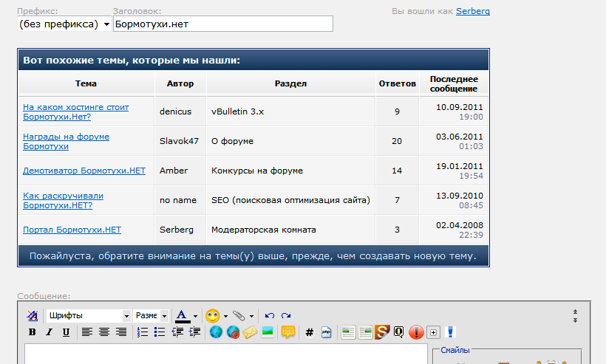Open the Размер font size dropdown
Viewport: 606px width, 364px height.
coord(151,316)
